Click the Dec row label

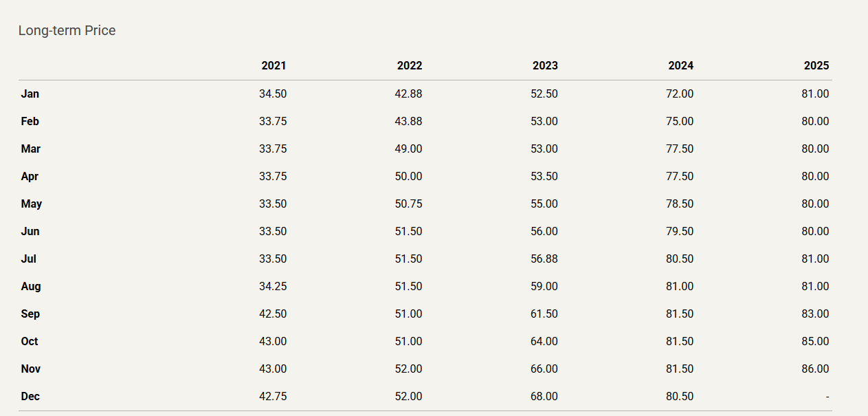(x=30, y=396)
